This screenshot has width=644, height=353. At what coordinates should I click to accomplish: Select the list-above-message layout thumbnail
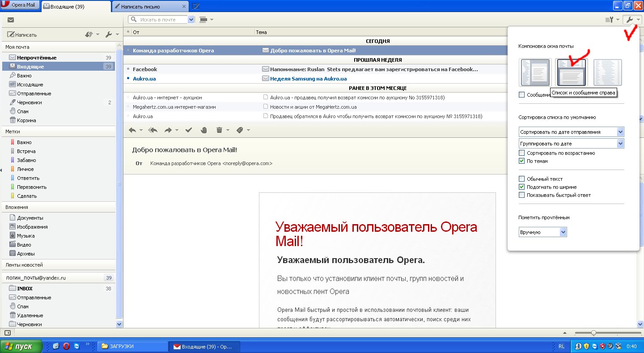tap(571, 72)
